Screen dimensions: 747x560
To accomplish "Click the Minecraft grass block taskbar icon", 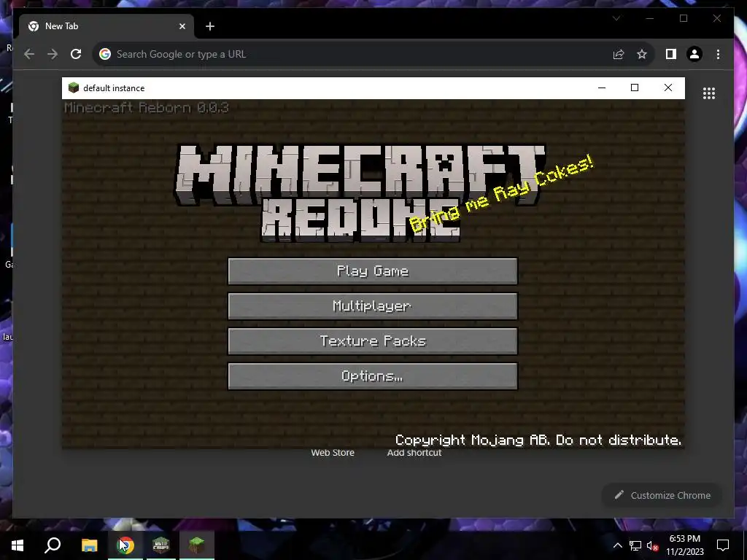I will [197, 545].
